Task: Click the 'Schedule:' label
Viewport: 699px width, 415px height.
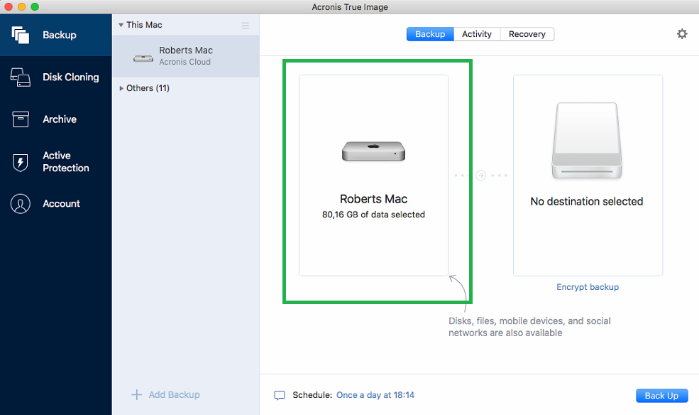Action: [x=312, y=395]
